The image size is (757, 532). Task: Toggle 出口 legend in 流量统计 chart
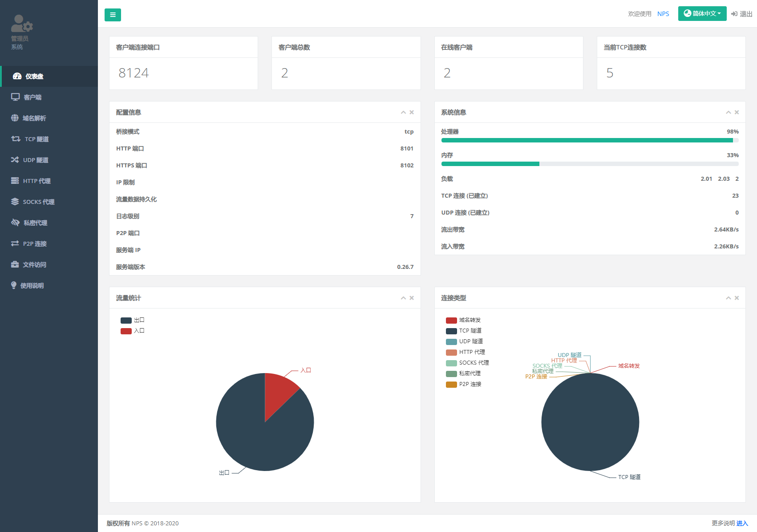(132, 320)
